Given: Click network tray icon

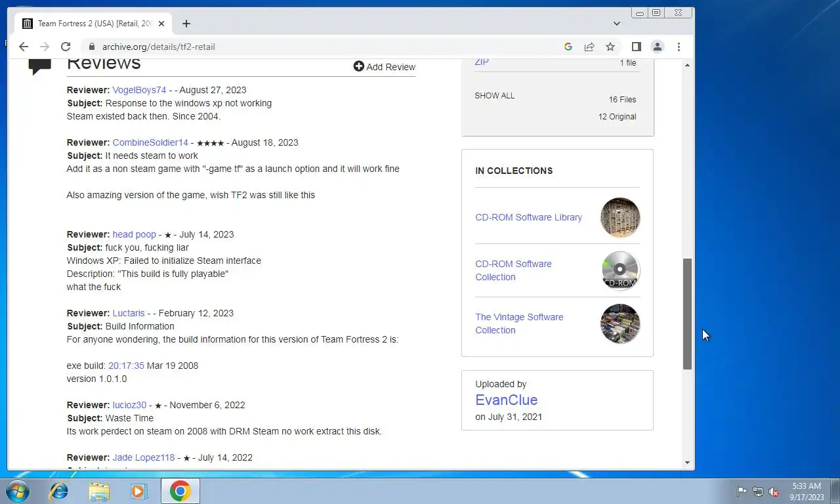Looking at the screenshot, I should pyautogui.click(x=758, y=492).
